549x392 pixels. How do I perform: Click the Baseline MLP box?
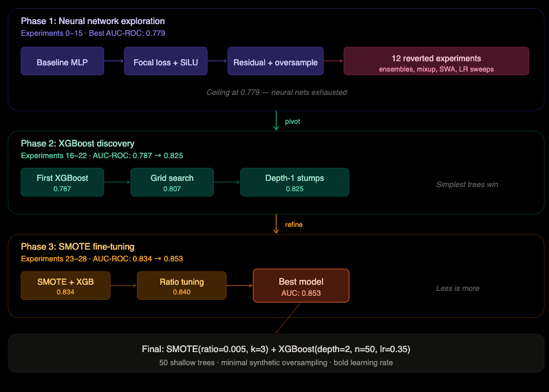point(63,61)
